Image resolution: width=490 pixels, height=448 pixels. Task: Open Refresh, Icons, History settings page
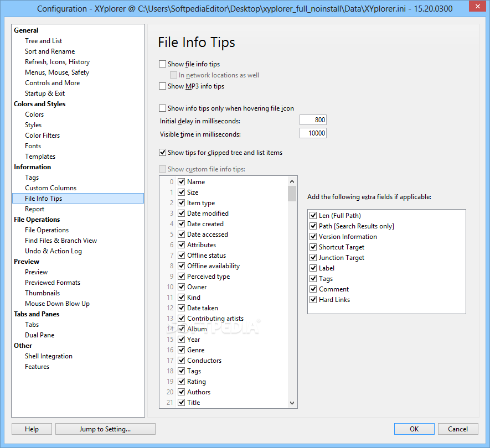[57, 62]
